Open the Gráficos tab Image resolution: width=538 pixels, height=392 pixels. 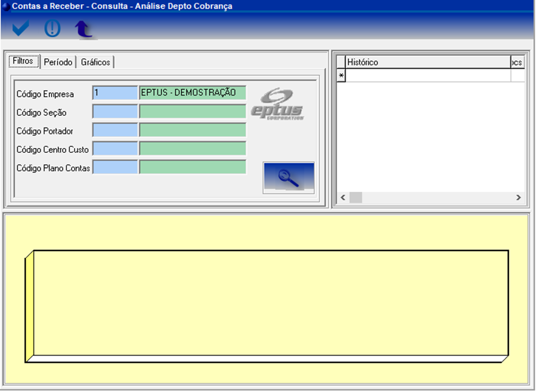pyautogui.click(x=95, y=63)
